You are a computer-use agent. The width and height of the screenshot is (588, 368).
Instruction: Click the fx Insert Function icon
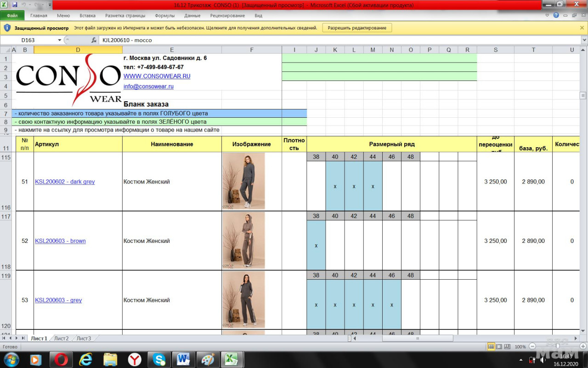tap(94, 40)
